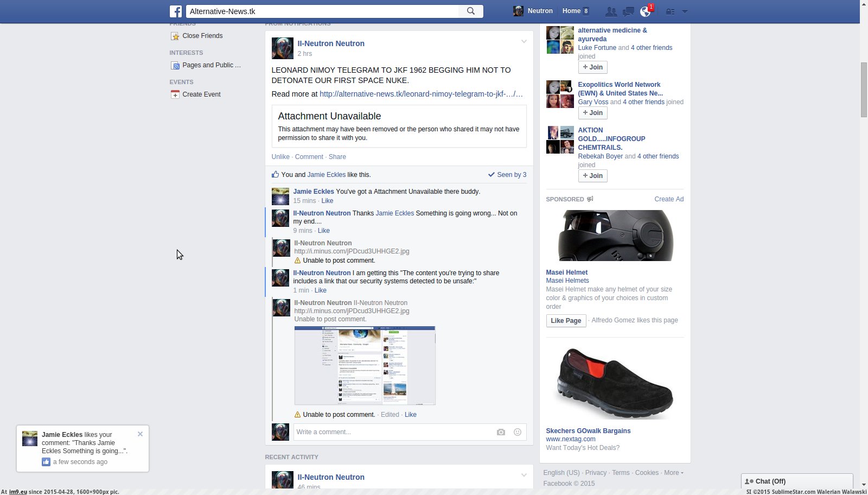Open the Privacy footer menu item
This screenshot has height=495, width=868.
tap(595, 473)
